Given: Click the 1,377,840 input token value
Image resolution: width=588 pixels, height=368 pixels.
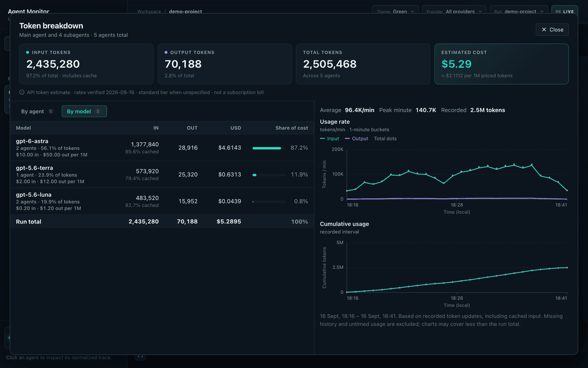Looking at the screenshot, I should [x=145, y=144].
